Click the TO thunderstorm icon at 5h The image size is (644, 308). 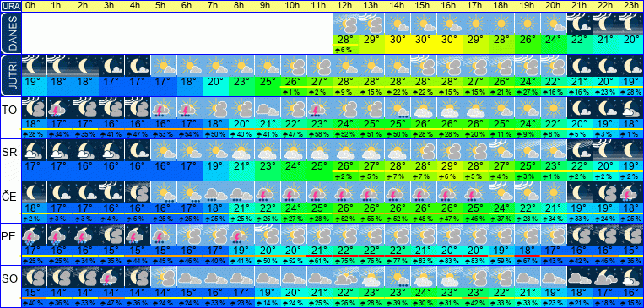pyautogui.click(x=164, y=108)
